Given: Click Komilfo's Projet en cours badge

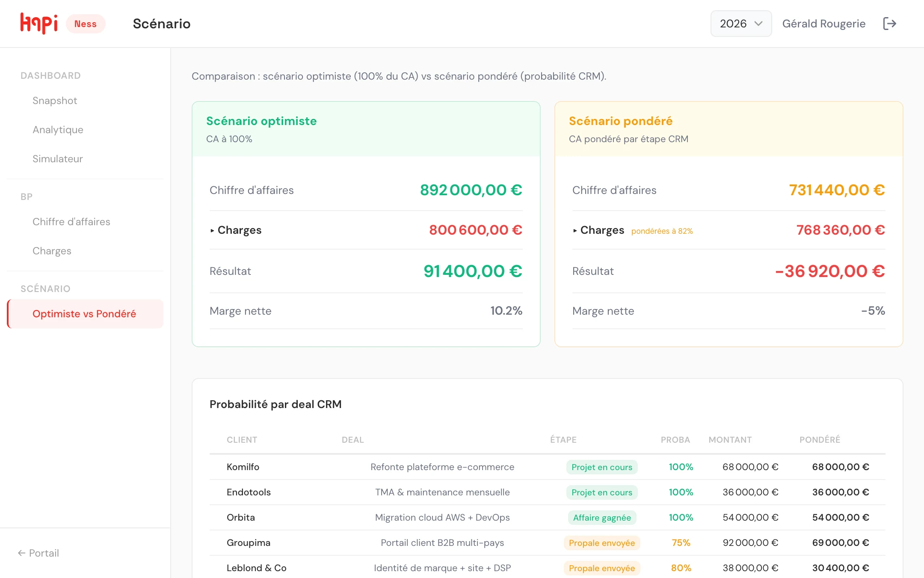Looking at the screenshot, I should pos(602,467).
